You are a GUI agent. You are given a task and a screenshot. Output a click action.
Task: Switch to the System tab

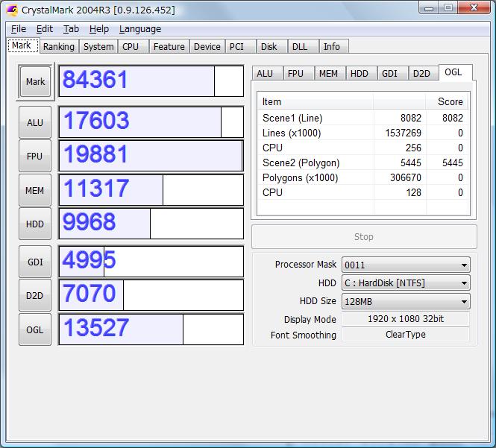(x=98, y=46)
